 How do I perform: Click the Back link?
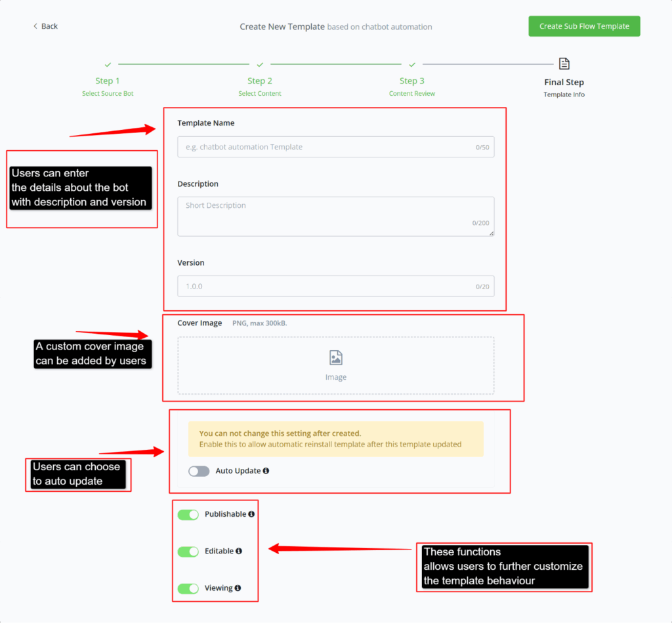pyautogui.click(x=45, y=26)
